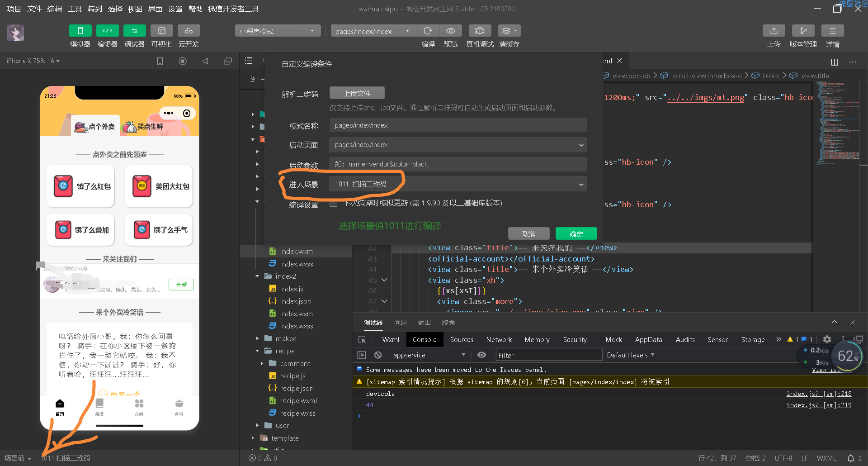868x466 pixels.
Task: Switch to the Network tab
Action: 499,339
